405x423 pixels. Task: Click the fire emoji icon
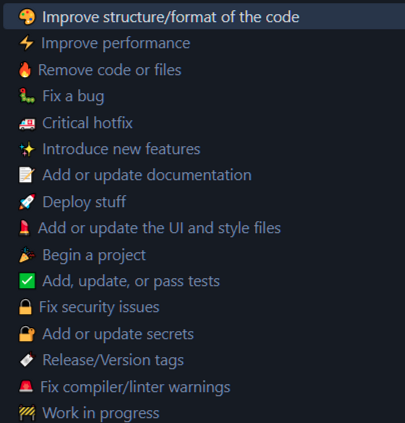[x=25, y=70]
